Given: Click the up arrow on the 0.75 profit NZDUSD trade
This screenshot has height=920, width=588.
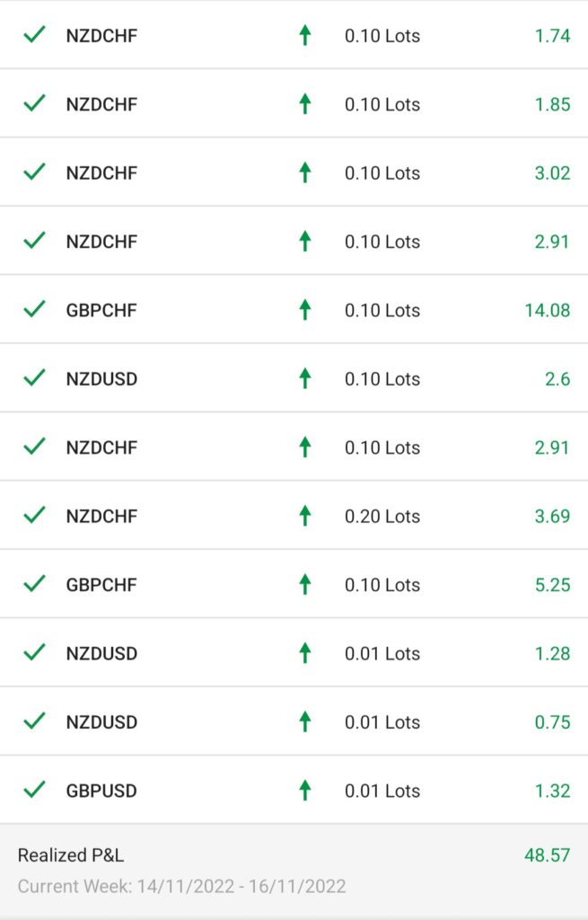Looking at the screenshot, I should [x=305, y=721].
